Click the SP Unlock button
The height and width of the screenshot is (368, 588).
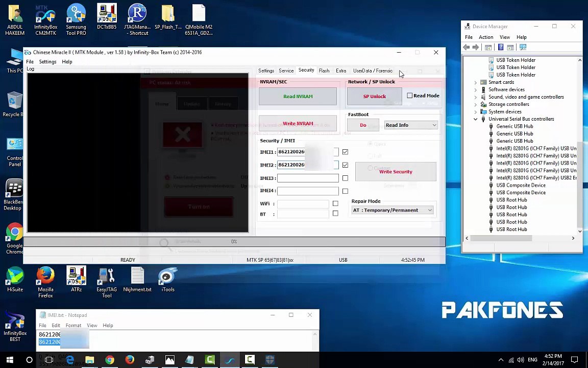(x=374, y=97)
